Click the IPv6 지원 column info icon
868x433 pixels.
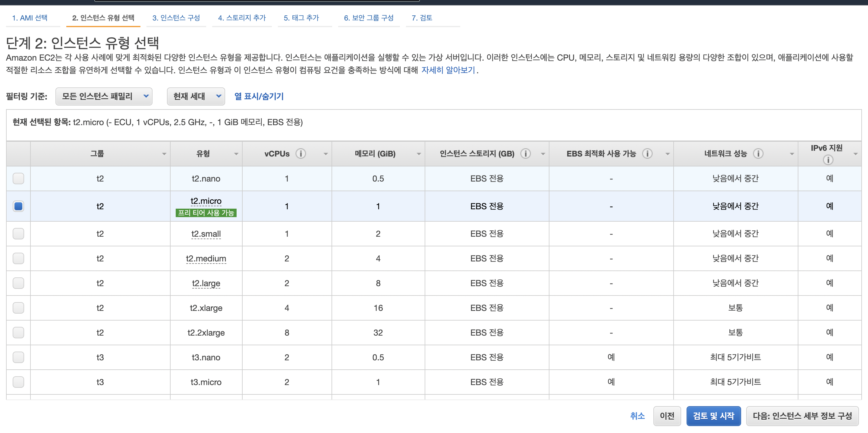[828, 160]
